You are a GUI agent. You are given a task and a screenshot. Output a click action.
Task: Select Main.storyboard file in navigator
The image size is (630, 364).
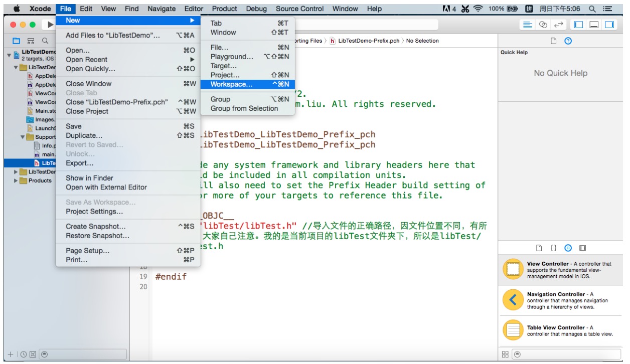click(x=42, y=111)
